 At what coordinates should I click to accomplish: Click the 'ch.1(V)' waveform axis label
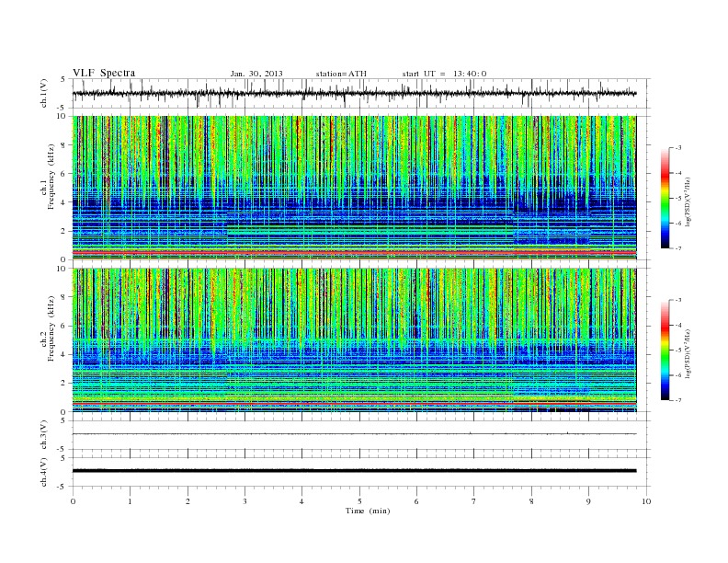44,93
